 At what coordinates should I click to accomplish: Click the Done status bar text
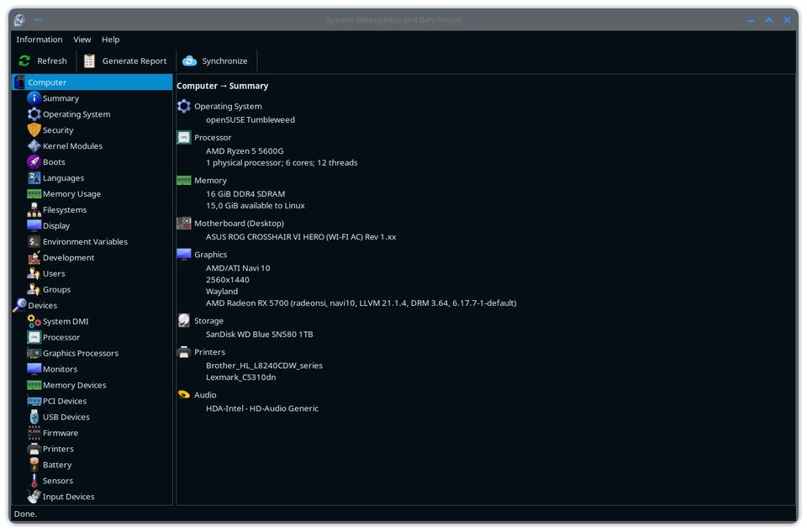(25, 514)
